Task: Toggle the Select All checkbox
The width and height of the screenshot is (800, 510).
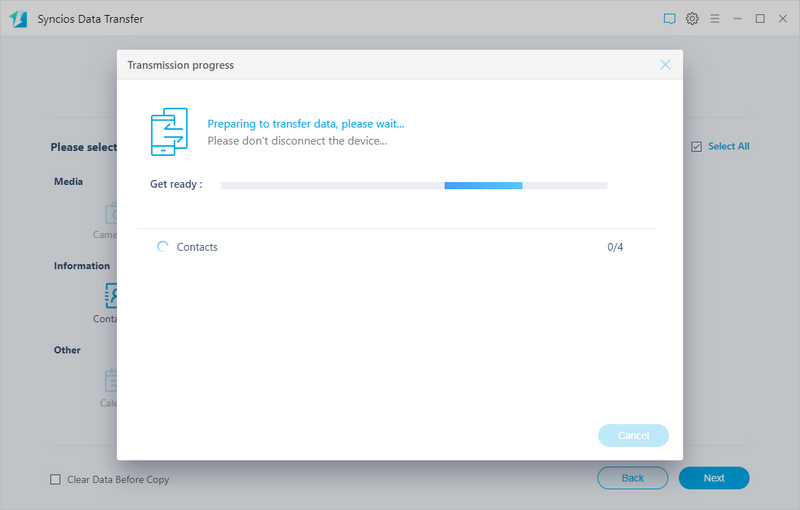Action: tap(696, 147)
